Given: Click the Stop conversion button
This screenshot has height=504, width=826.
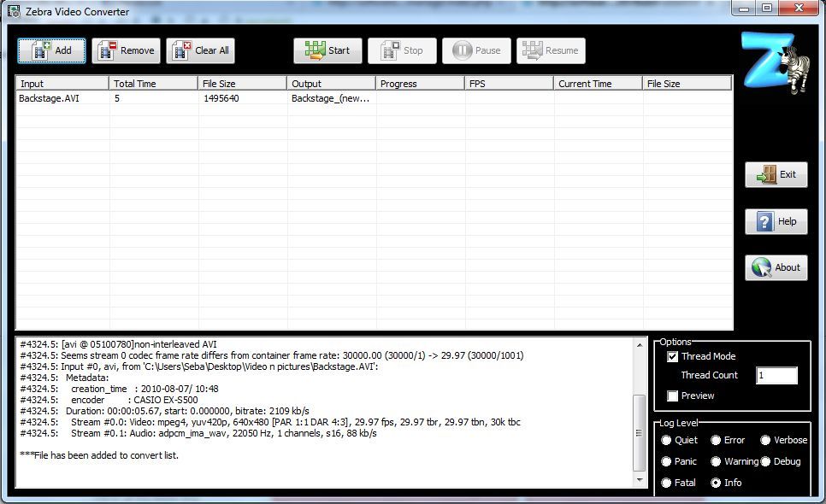Looking at the screenshot, I should [402, 50].
